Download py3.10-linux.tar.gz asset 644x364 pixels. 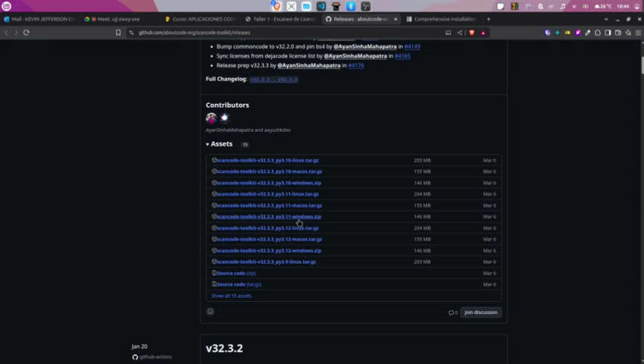coord(267,161)
